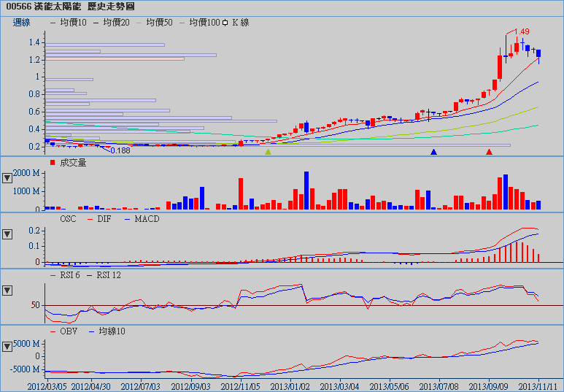Click the K 線 candlestick legend icon
Image resolution: width=564 pixels, height=392 pixels.
point(225,23)
